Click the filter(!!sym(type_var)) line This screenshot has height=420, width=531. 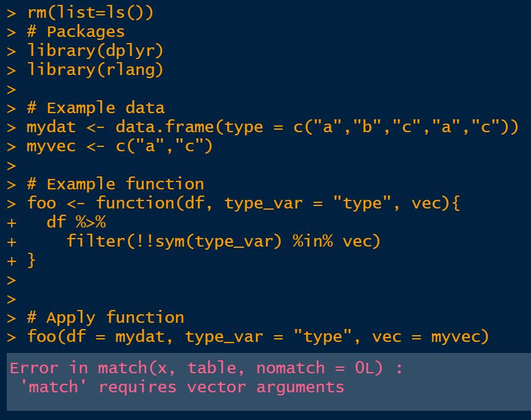point(223,241)
